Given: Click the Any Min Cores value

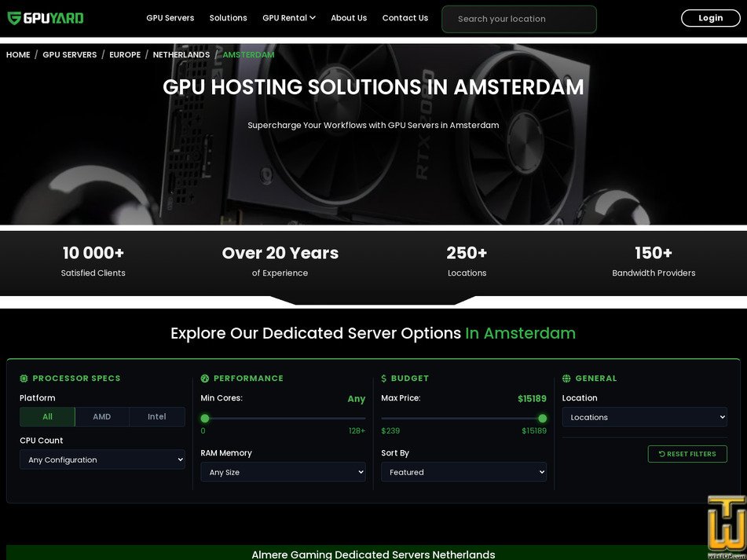Looking at the screenshot, I should click(x=357, y=399).
